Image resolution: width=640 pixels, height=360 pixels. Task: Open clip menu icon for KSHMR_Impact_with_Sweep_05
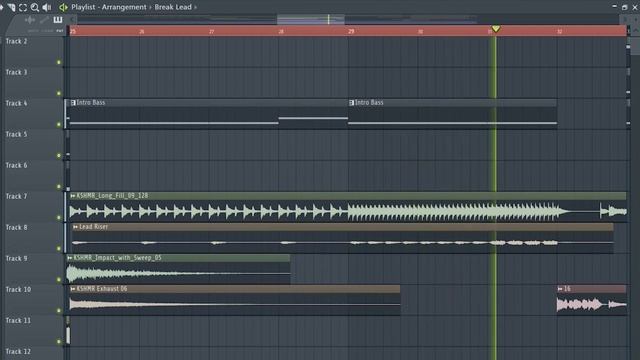coord(70,258)
